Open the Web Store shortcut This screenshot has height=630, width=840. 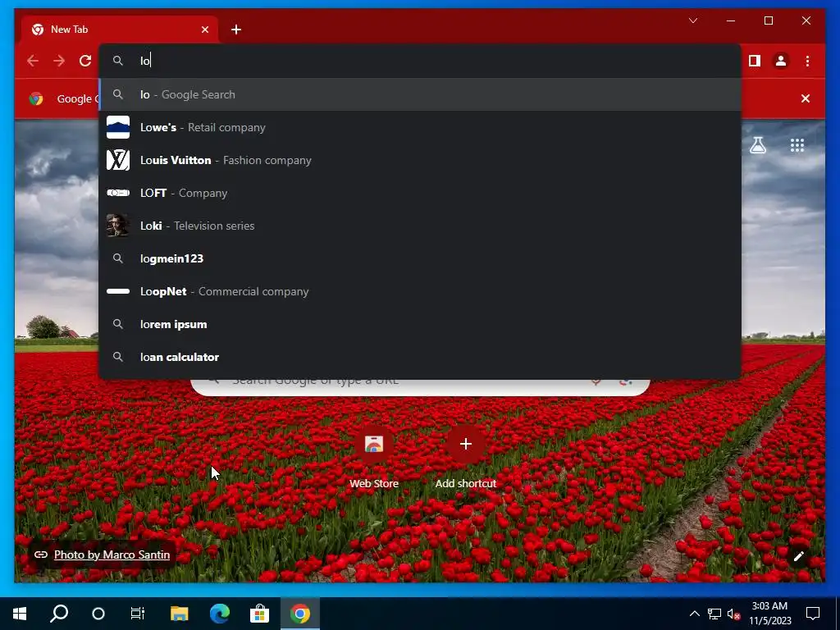tap(374, 455)
